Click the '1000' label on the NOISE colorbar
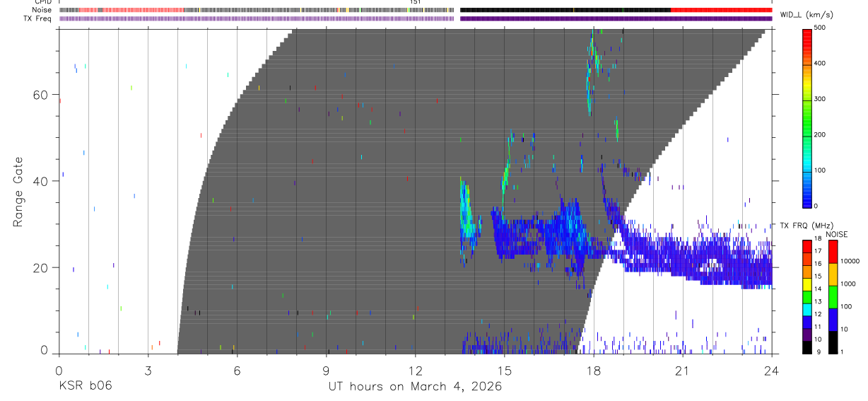The height and width of the screenshot is (401, 868). click(x=848, y=284)
